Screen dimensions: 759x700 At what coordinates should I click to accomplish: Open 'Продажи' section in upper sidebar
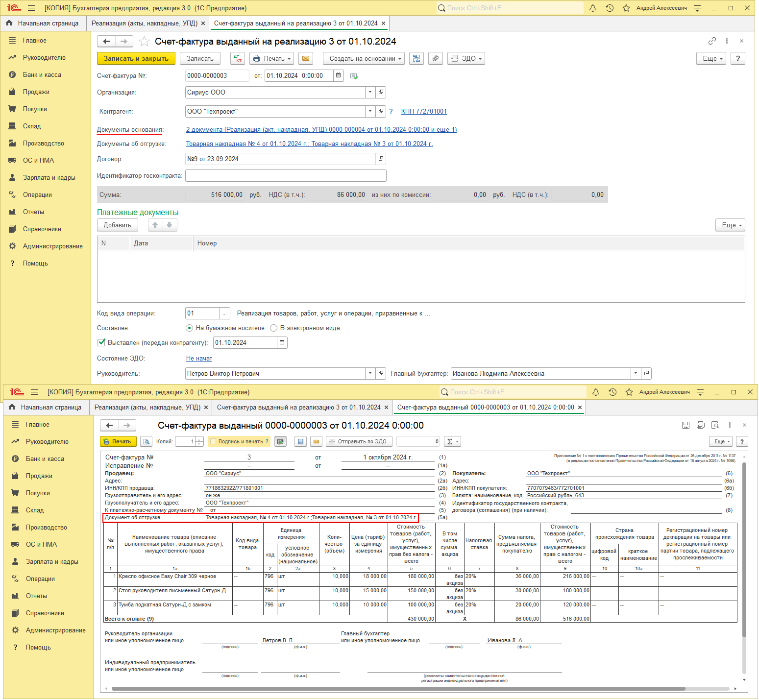[x=36, y=92]
